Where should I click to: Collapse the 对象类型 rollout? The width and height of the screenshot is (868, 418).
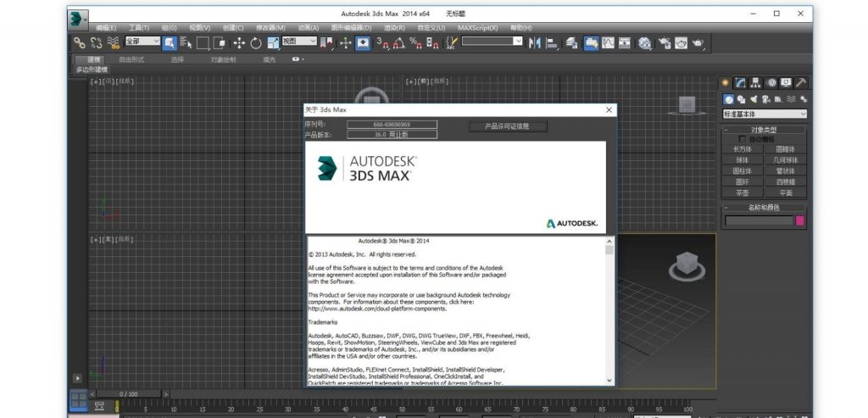pyautogui.click(x=764, y=130)
